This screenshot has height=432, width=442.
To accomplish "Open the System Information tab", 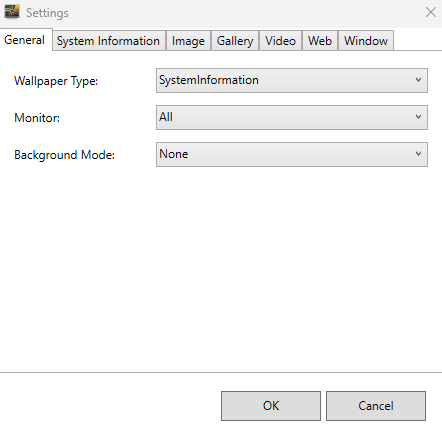I will (x=109, y=41).
